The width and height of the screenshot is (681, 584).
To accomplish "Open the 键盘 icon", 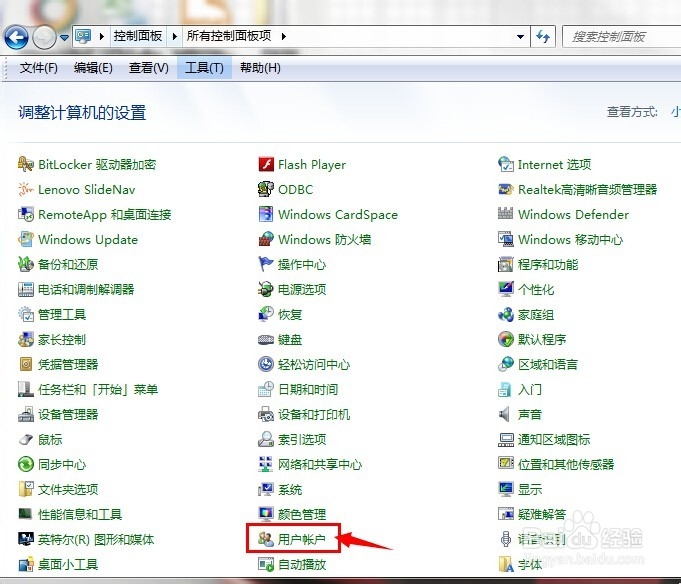I will coord(266,340).
